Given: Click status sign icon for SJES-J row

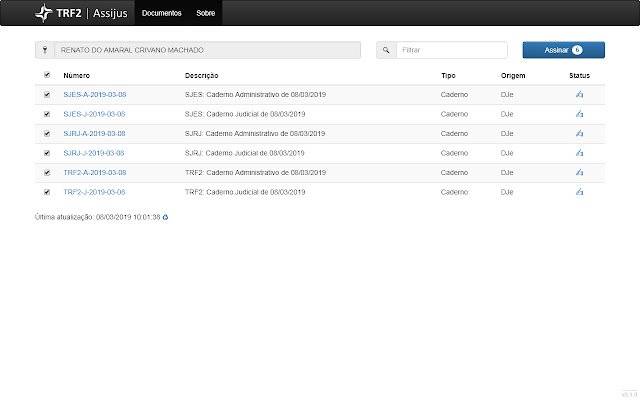Looking at the screenshot, I should coord(579,114).
